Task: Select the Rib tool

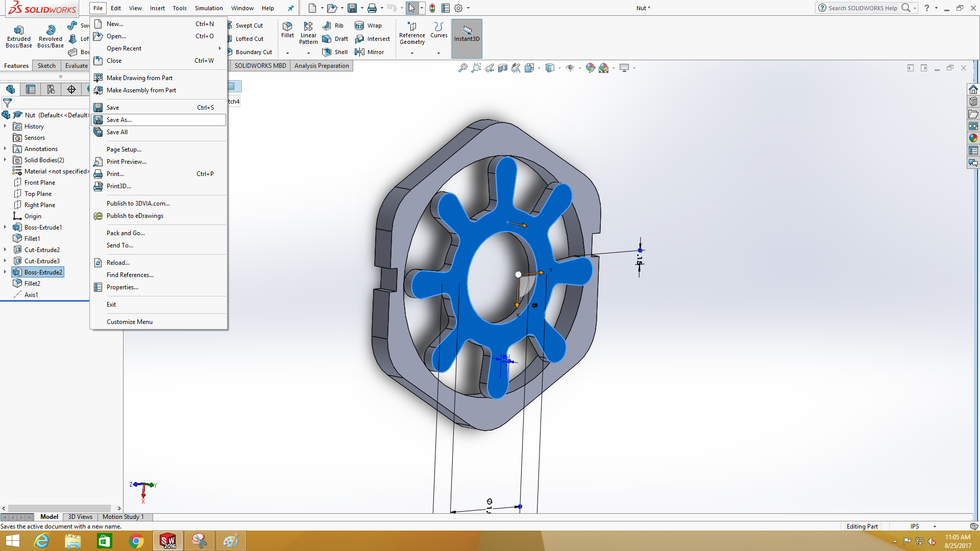Action: click(333, 26)
